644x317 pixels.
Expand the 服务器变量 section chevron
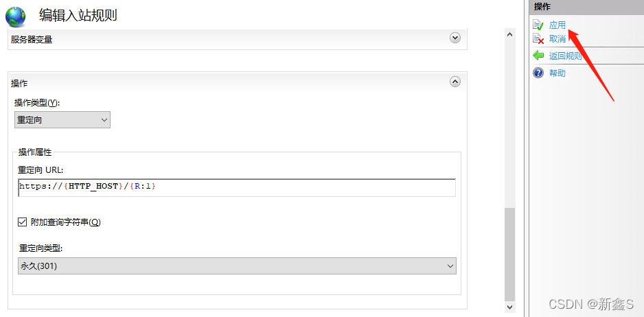[x=455, y=38]
